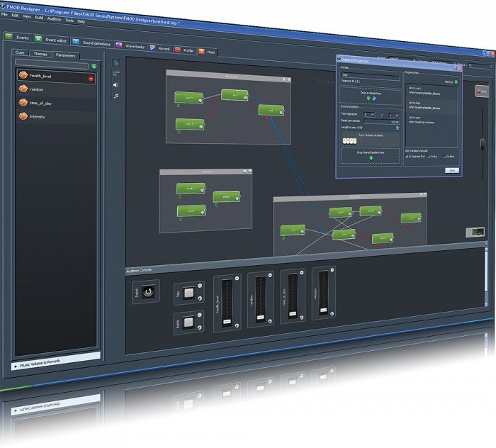Viewport: 496px width, 448px height.
Task: Click the green add sample icon in the drop-sample area
Action: (x=368, y=99)
